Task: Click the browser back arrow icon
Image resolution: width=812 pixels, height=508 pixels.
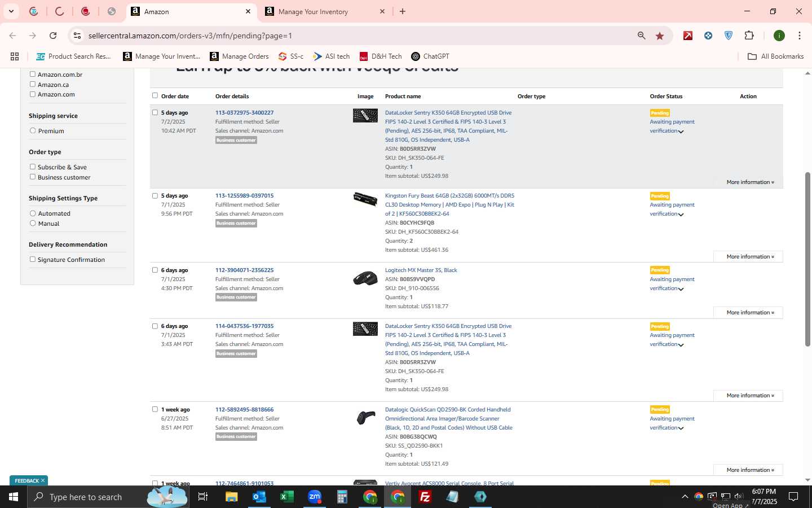Action: point(12,36)
